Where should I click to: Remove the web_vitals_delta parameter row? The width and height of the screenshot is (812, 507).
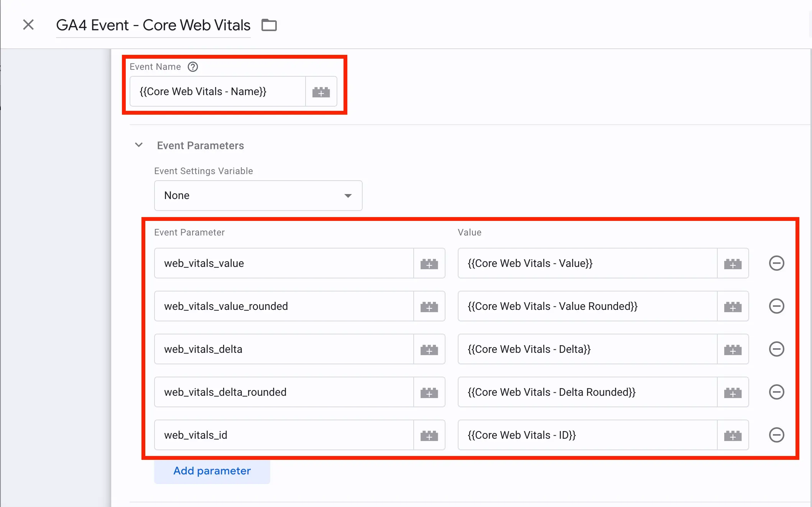(x=777, y=349)
